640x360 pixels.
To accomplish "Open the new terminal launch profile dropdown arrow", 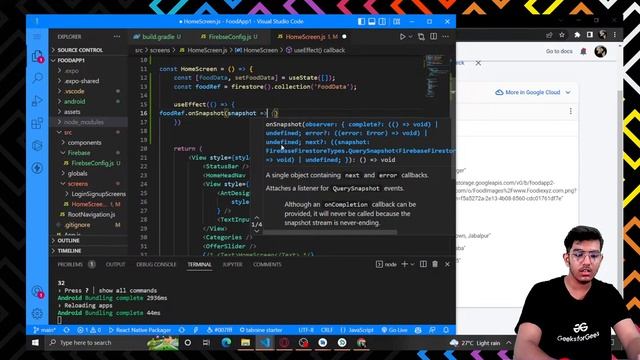I will 412,264.
